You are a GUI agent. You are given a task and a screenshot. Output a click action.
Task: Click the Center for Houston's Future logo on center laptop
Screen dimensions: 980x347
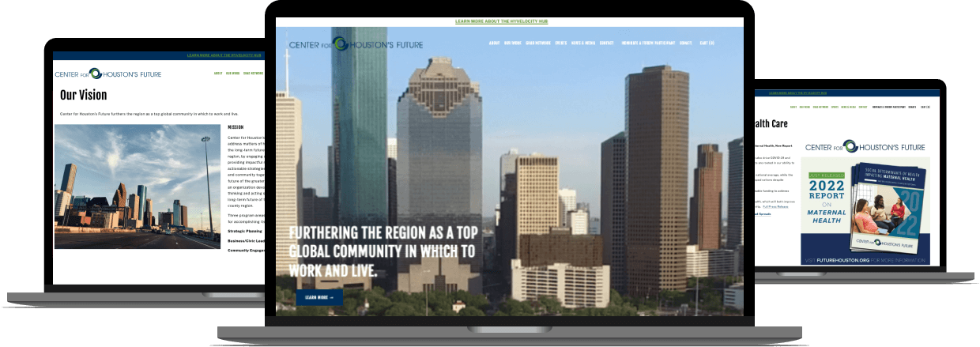coord(356,44)
